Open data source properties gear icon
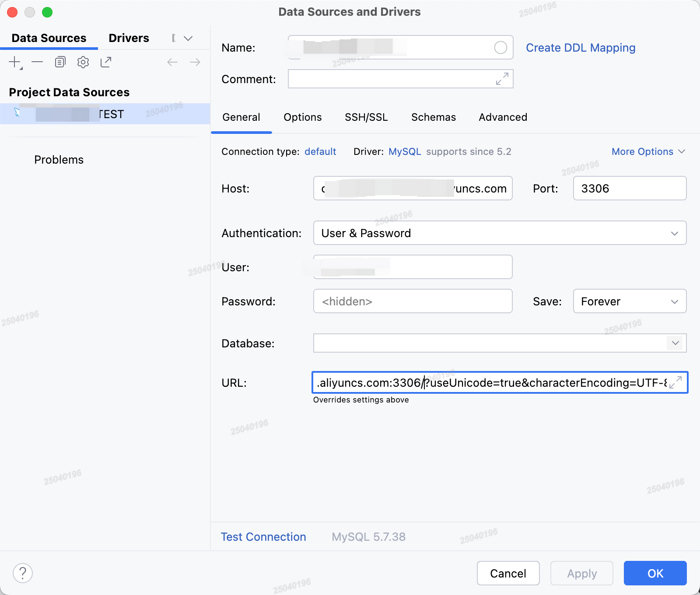Image resolution: width=700 pixels, height=595 pixels. [x=83, y=62]
